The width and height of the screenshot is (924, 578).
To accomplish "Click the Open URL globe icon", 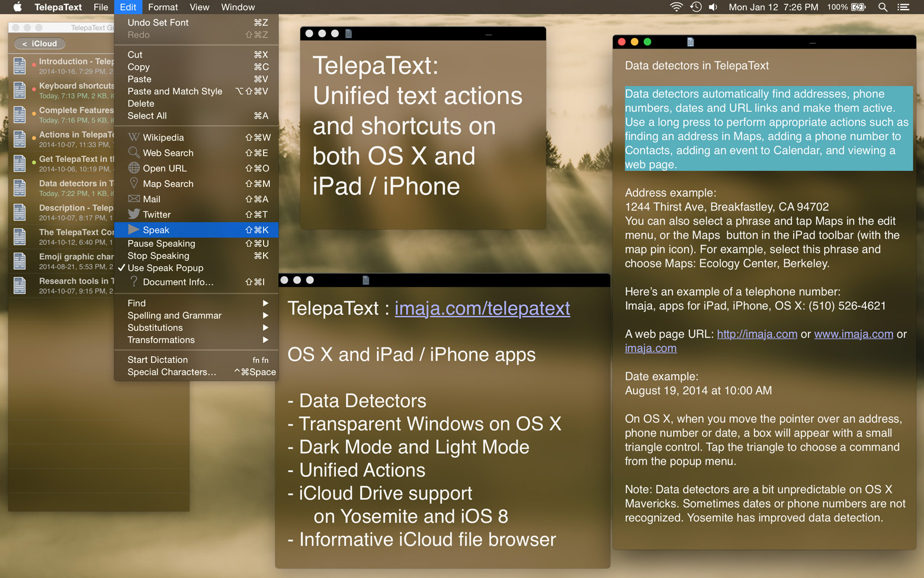I will click(134, 168).
